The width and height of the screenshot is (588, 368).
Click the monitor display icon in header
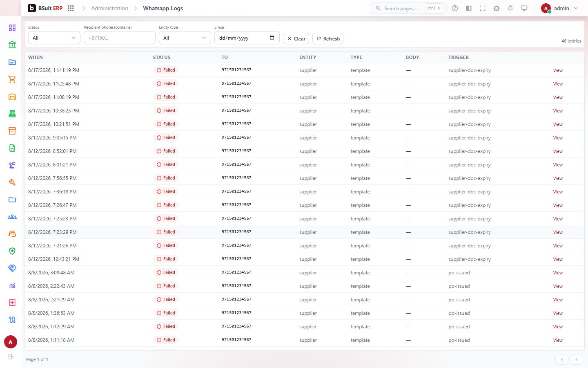click(524, 8)
